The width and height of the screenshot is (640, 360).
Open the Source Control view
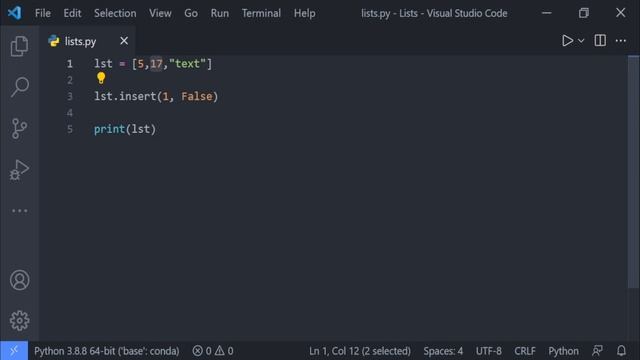[x=19, y=128]
